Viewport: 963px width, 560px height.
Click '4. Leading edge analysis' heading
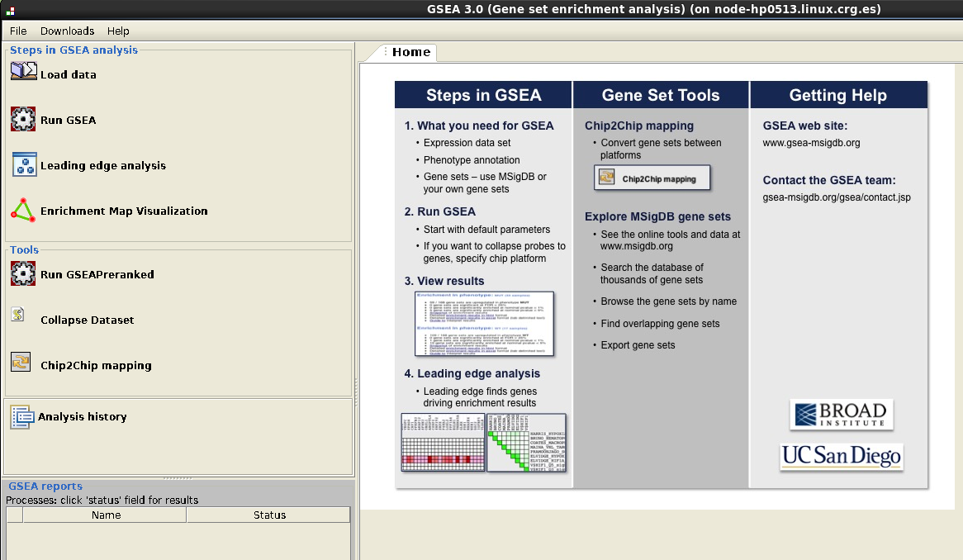pyautogui.click(x=472, y=374)
